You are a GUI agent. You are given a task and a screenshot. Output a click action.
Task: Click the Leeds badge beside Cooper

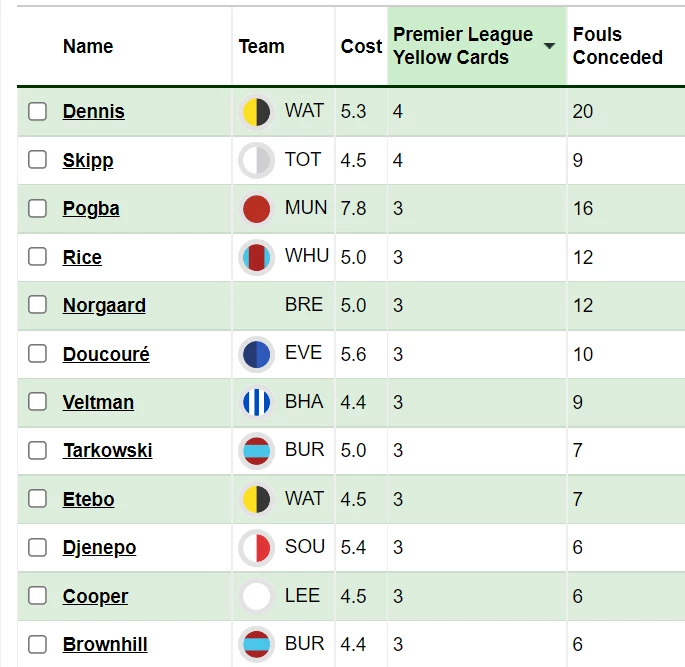coord(256,596)
